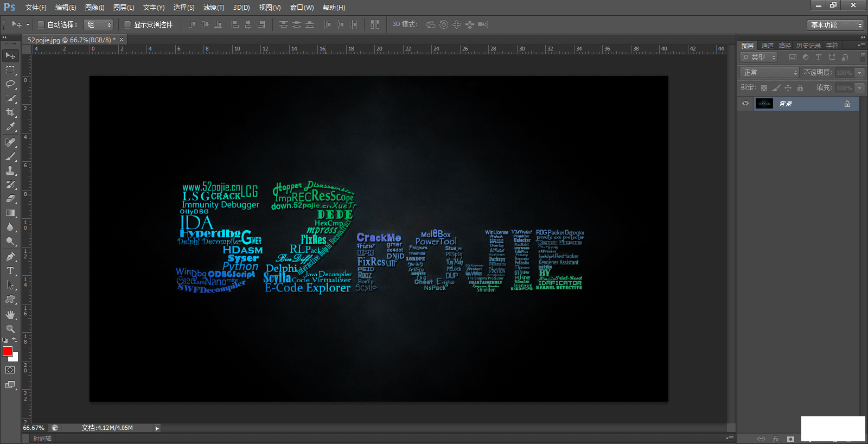
Task: Open the 文件(F) menu
Action: pyautogui.click(x=36, y=8)
